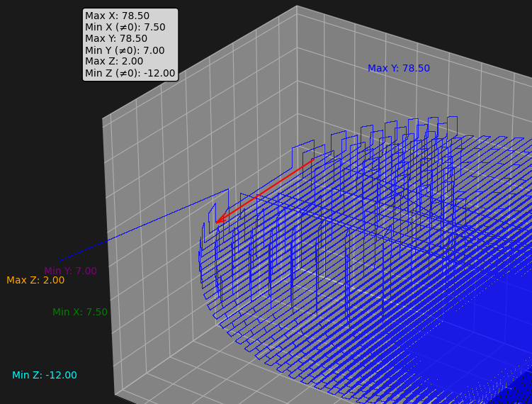The width and height of the screenshot is (532, 404).
Task: Select "Min Y (≠0): 7.00" in the stats box
Action: [x=125, y=50]
